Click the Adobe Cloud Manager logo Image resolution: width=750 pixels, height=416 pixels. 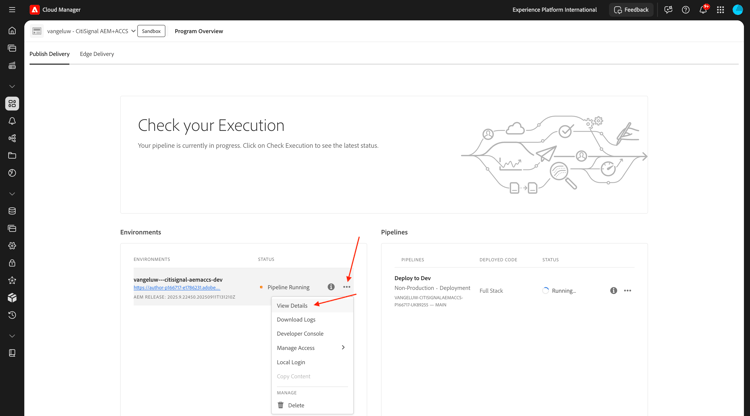35,10
